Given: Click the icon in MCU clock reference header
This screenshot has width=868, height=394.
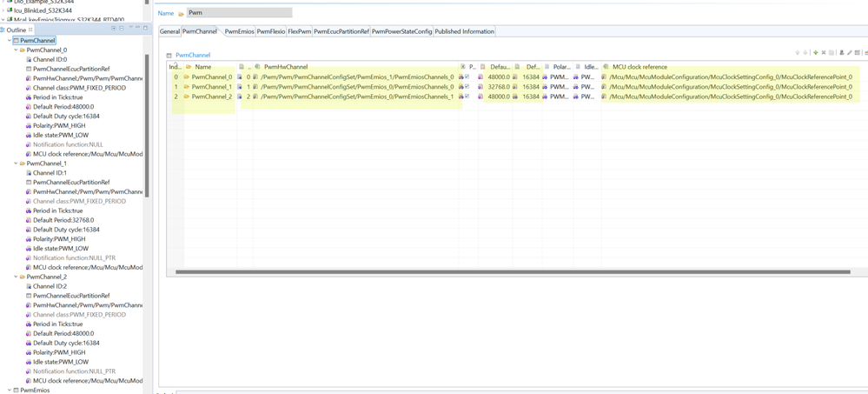Looking at the screenshot, I should click(606, 67).
